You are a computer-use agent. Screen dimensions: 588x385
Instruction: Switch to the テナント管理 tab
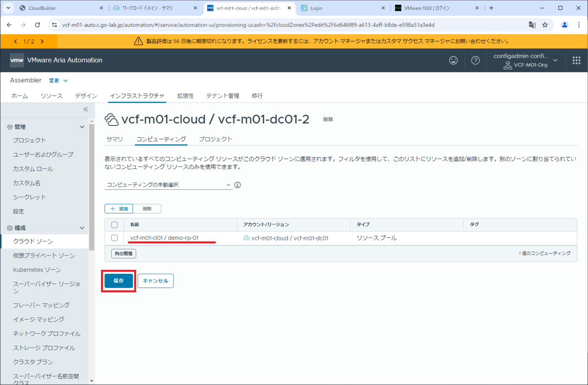coord(222,96)
